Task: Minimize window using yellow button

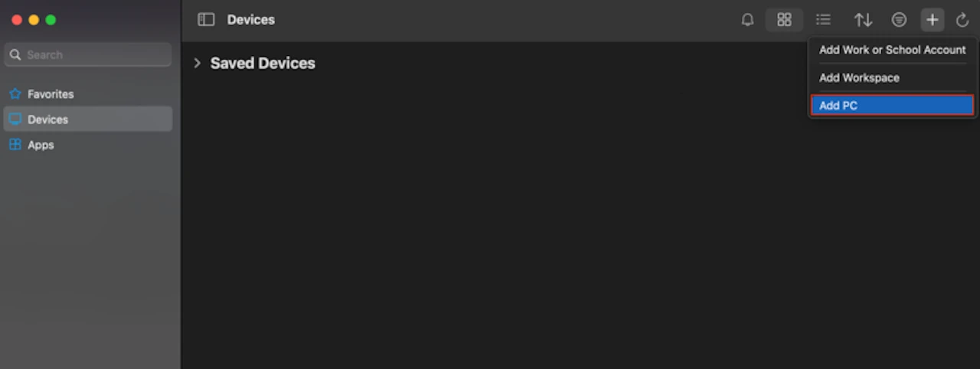Action: pos(34,20)
